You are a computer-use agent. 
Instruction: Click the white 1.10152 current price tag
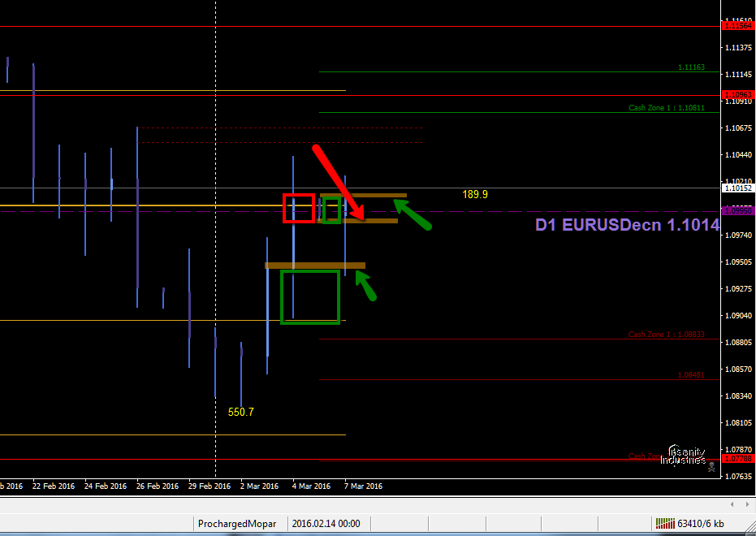(x=739, y=188)
